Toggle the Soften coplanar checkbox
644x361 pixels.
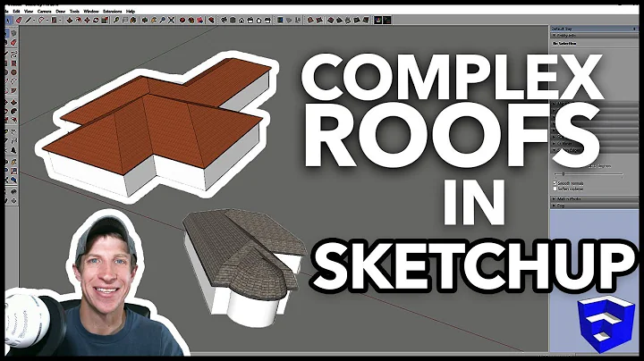coord(555,189)
